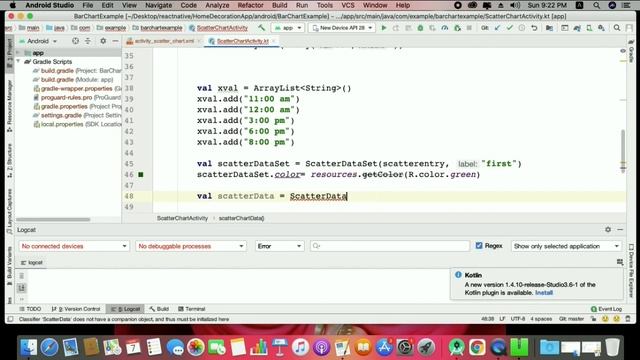
Task: Click UTF-8 encoding in status bar
Action: point(517,319)
